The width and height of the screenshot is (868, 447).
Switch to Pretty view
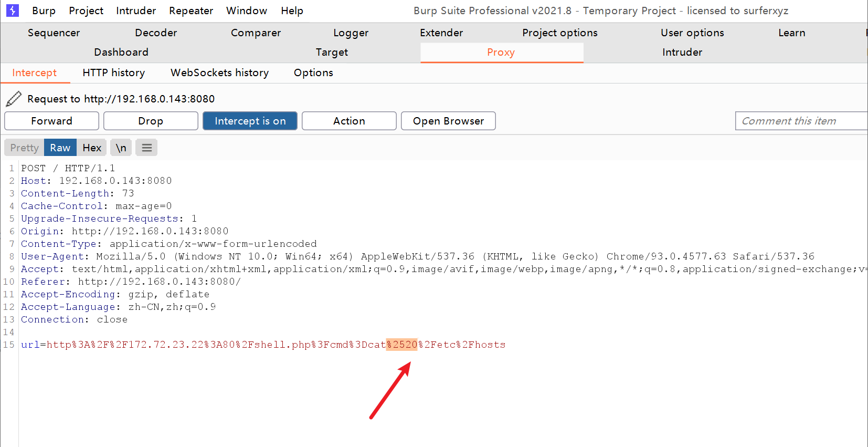[24, 148]
